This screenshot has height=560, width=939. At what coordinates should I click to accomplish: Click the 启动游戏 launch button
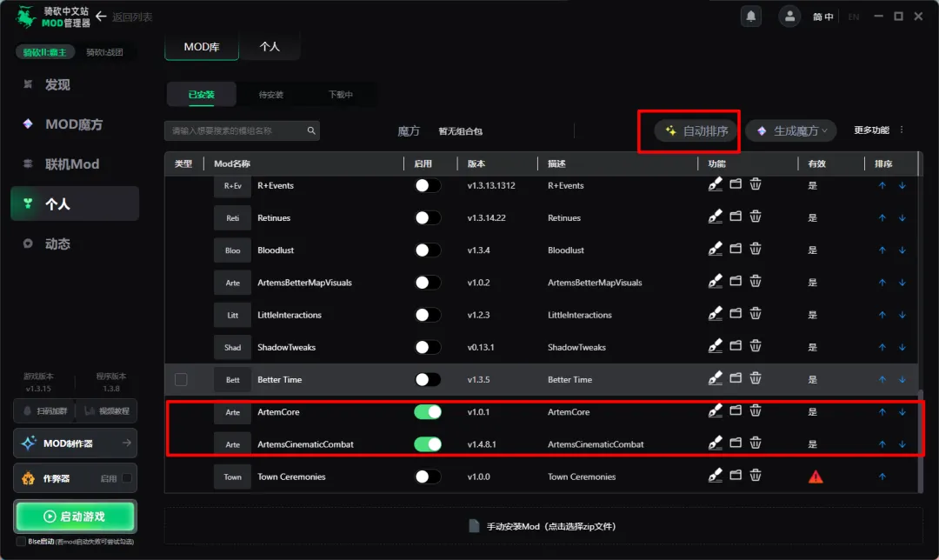point(75,517)
